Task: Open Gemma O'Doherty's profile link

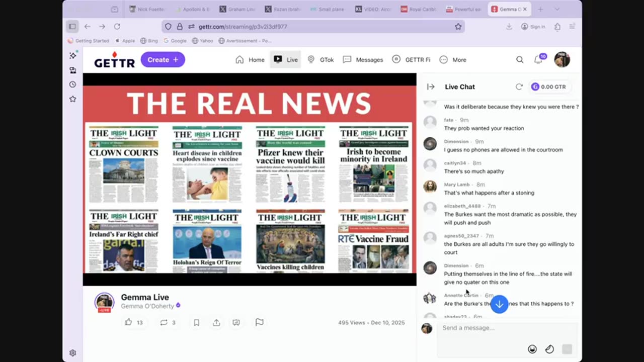Action: point(147,306)
